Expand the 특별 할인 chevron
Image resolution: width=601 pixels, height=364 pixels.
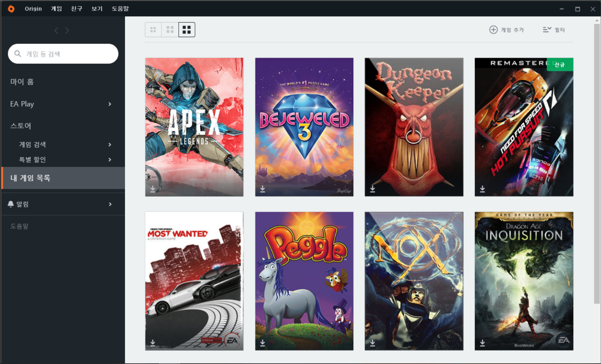coord(110,160)
